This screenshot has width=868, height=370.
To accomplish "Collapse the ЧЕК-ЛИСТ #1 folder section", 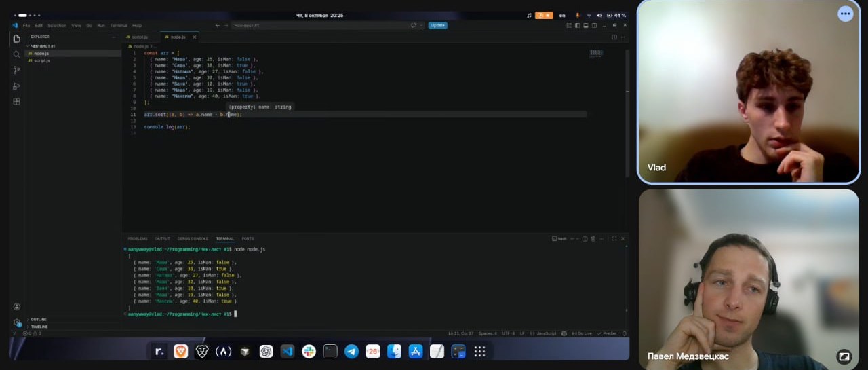I will click(x=73, y=46).
